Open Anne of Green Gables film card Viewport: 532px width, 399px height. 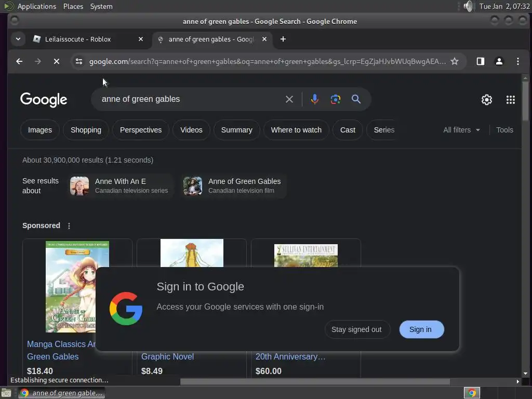point(233,186)
